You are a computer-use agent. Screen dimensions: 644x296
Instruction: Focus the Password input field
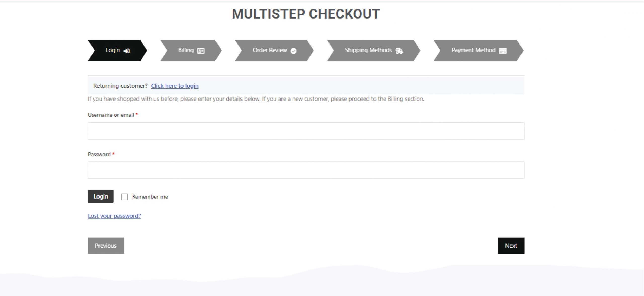click(306, 170)
